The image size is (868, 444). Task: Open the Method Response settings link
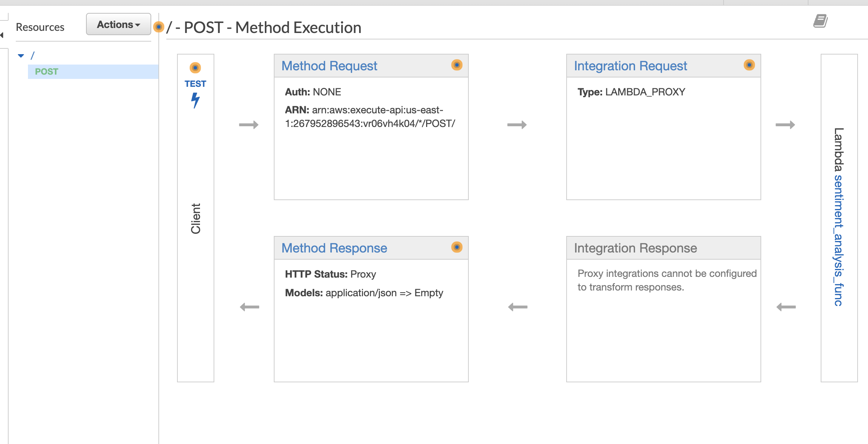pos(334,248)
